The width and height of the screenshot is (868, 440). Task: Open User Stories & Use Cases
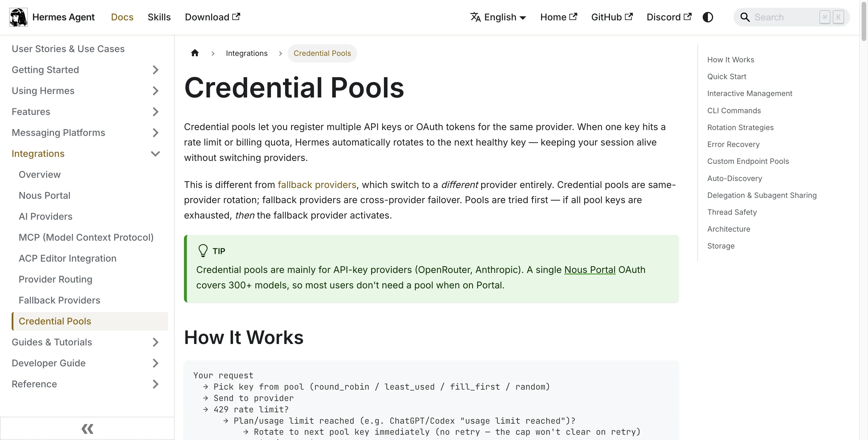coord(68,49)
